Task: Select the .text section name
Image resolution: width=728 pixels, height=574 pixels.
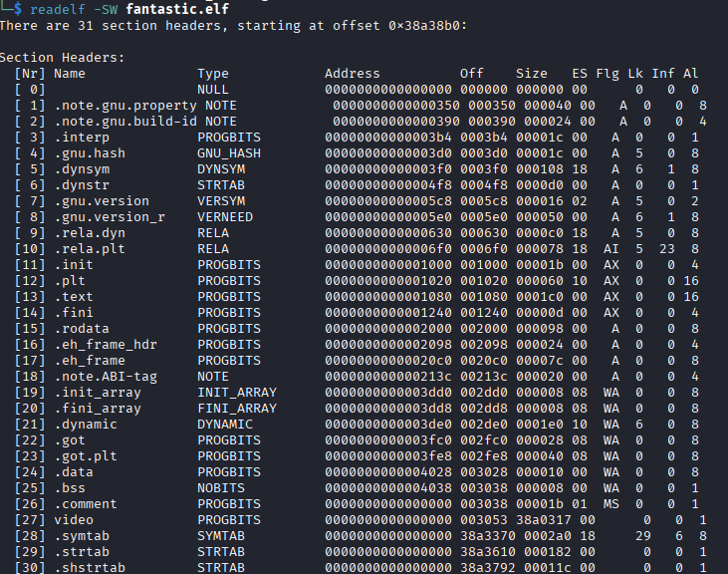Action: tap(74, 296)
